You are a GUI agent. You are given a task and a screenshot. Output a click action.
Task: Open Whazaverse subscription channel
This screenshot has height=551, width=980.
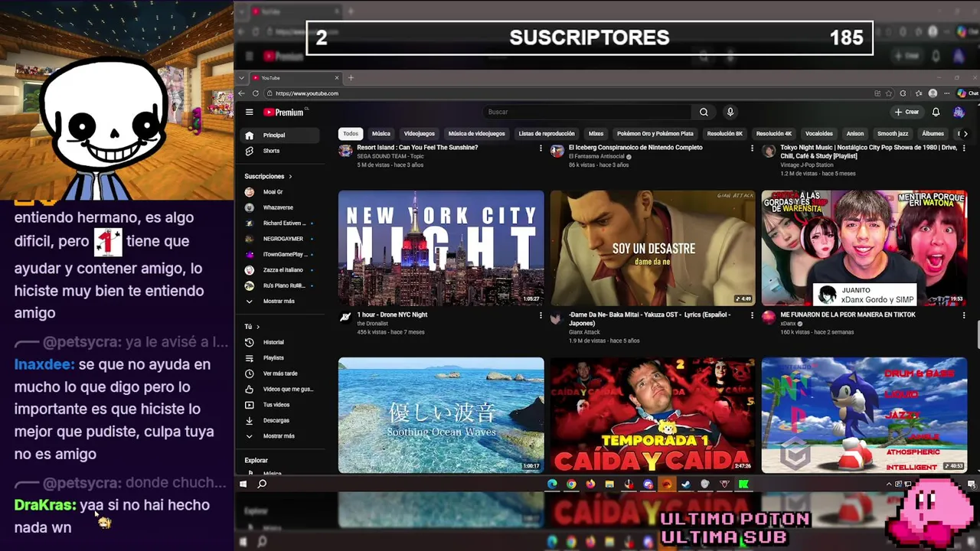[x=277, y=207]
